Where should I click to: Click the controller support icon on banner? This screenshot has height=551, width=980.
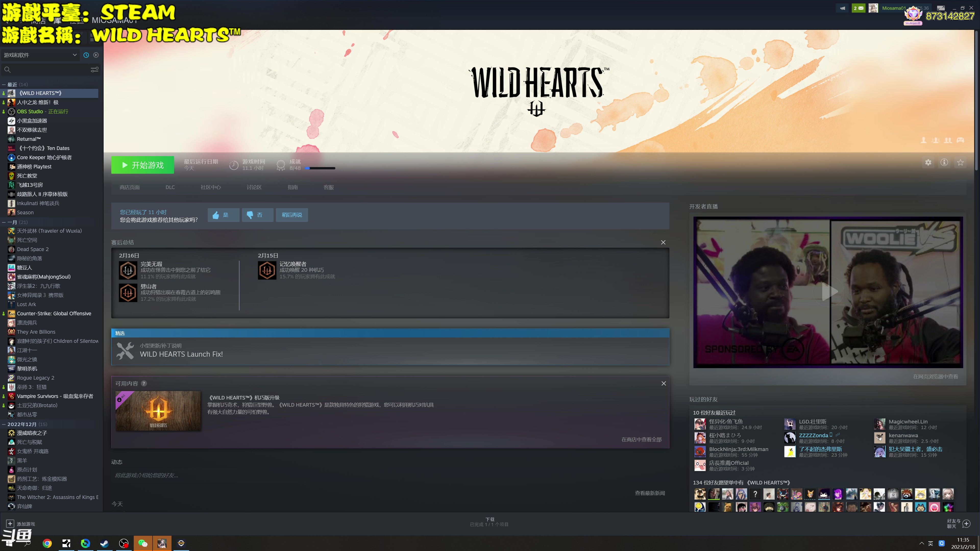961,140
